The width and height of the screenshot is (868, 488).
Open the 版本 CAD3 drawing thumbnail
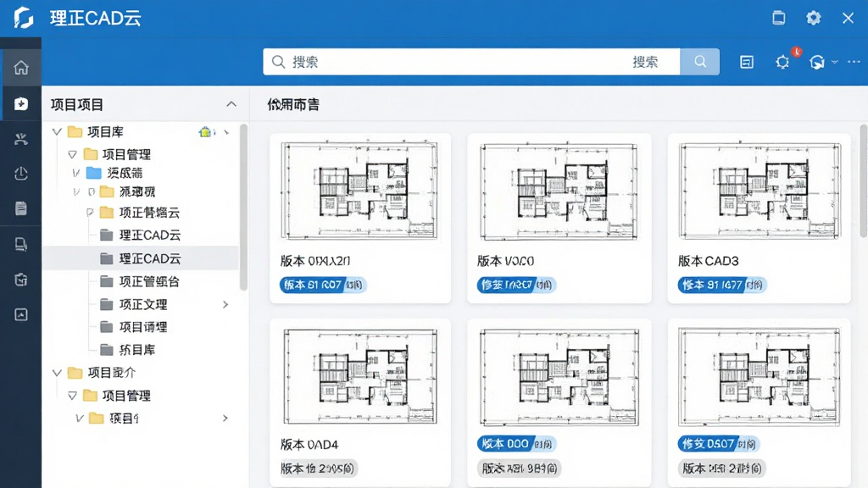tap(759, 191)
